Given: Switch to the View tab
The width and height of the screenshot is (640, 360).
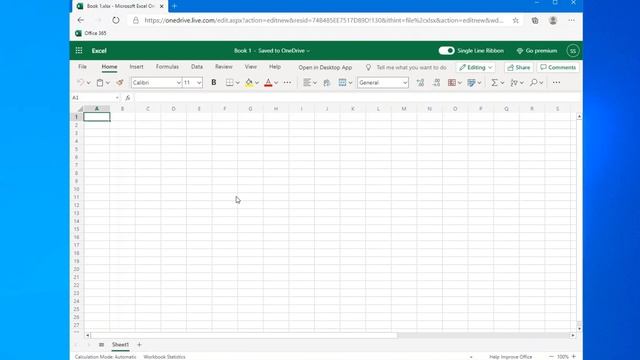Looking at the screenshot, I should [251, 67].
